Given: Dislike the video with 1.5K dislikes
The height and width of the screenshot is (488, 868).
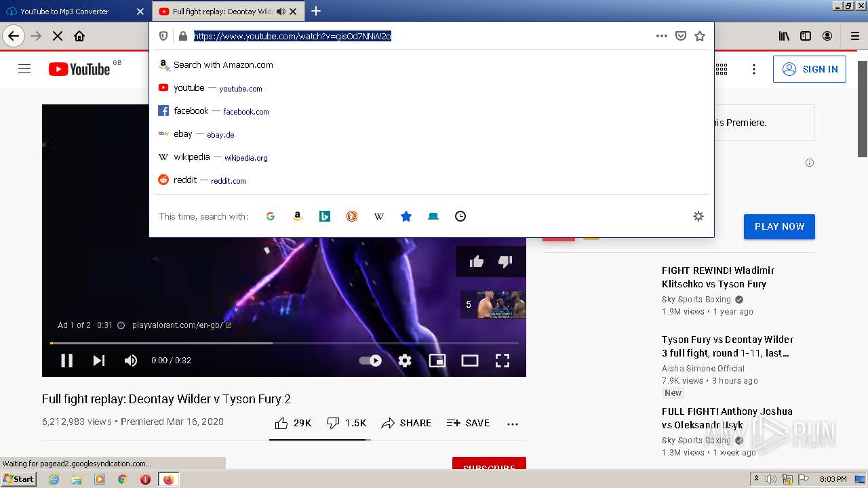Looking at the screenshot, I should [346, 423].
